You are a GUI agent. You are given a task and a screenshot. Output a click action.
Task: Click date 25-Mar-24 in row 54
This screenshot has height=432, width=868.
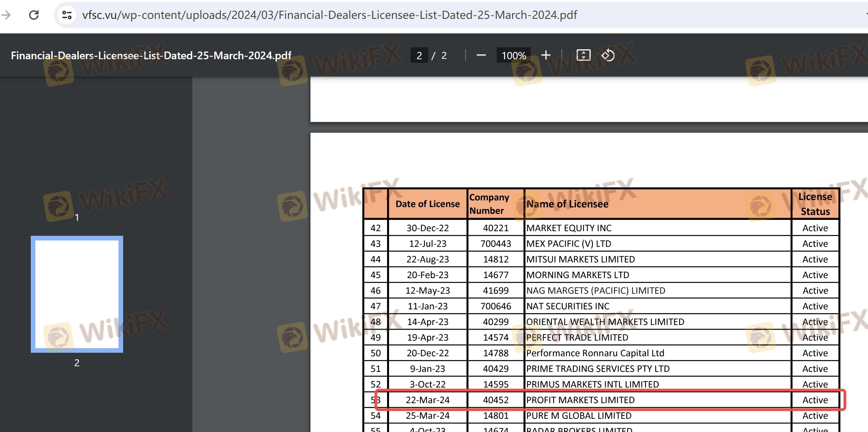point(427,416)
